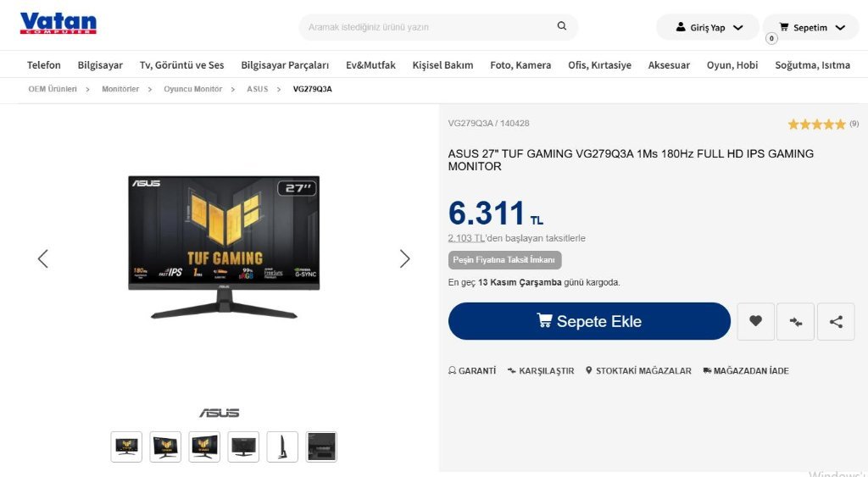Click the compare arrows icon button
The height and width of the screenshot is (477, 868).
(x=795, y=321)
